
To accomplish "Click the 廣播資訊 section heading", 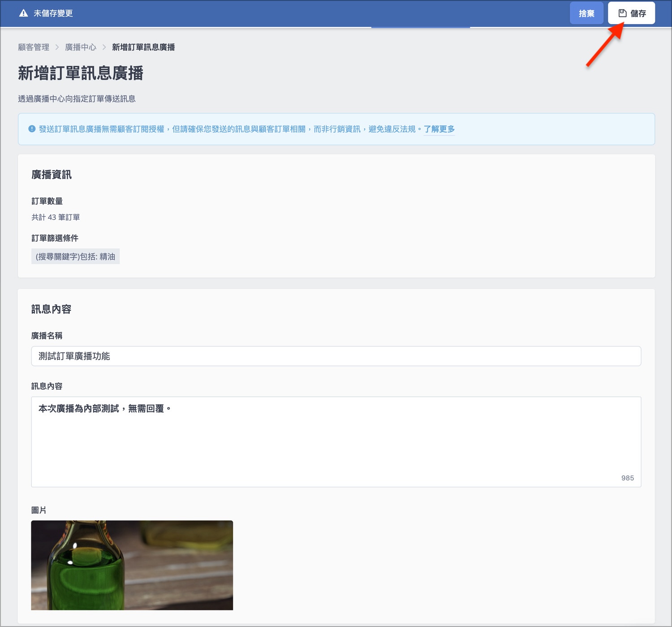I will click(52, 175).
